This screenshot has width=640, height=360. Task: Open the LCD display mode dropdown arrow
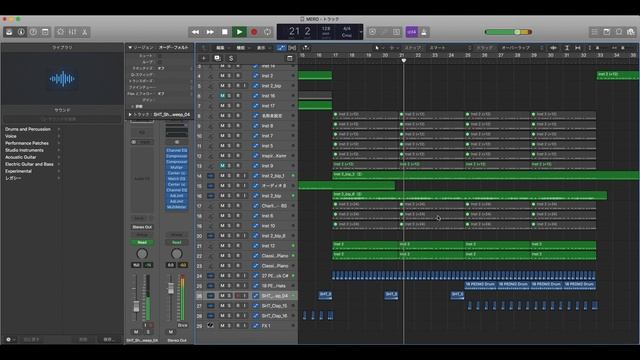tap(360, 32)
